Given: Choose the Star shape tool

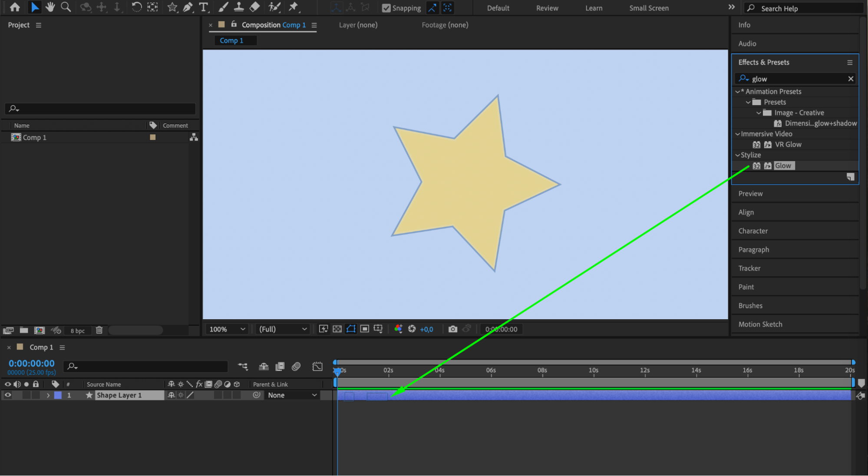Looking at the screenshot, I should pyautogui.click(x=172, y=7).
